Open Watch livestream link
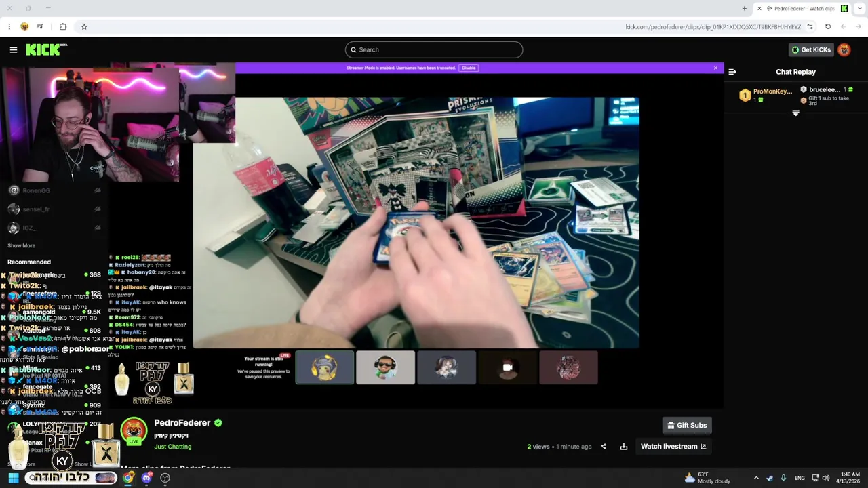Screen dimensions: 868x488 [x=673, y=447]
